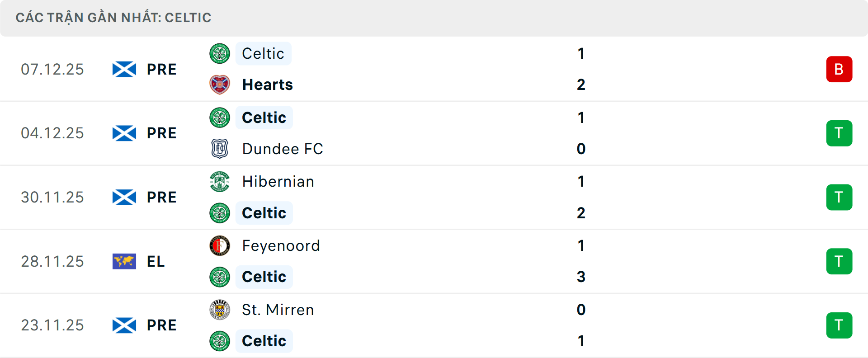
Task: Click the red B result badge
Action: [x=840, y=69]
